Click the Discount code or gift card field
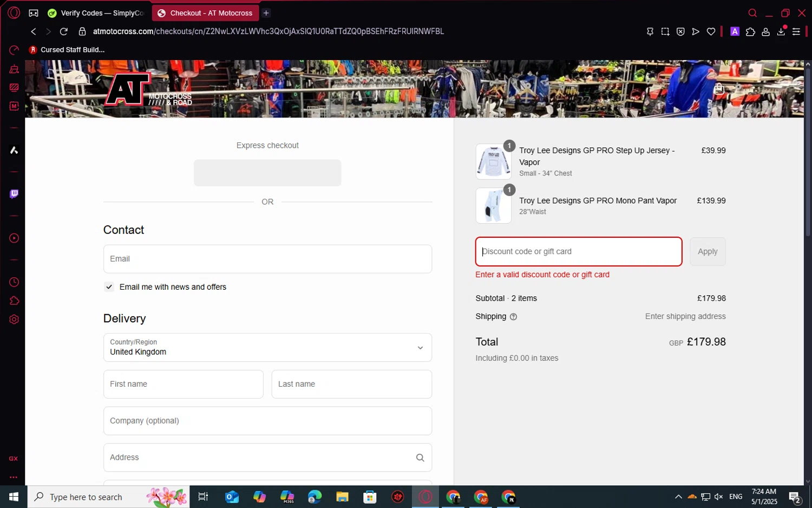This screenshot has height=508, width=812. [579, 251]
